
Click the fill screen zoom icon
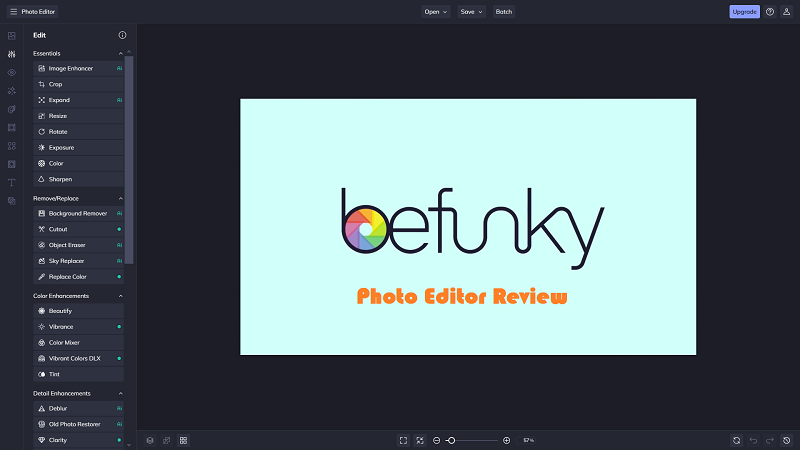[420, 440]
